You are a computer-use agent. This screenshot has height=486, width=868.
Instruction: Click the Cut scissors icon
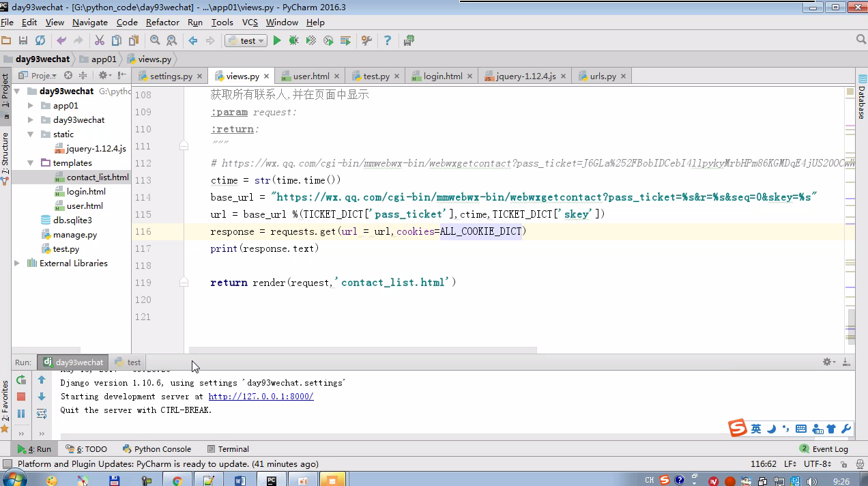pyautogui.click(x=100, y=41)
